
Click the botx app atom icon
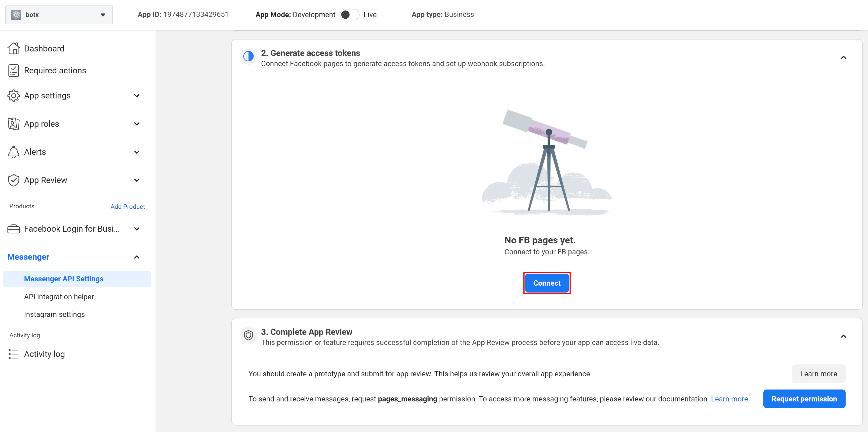16,15
